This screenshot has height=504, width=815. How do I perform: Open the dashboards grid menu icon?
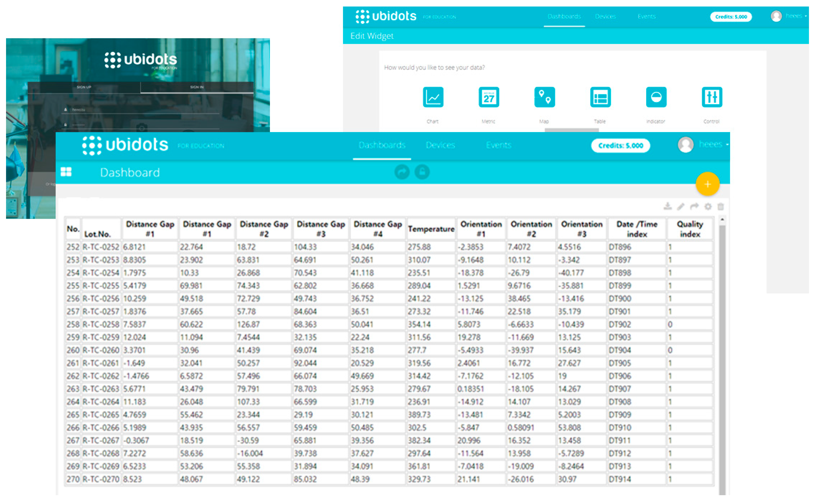tap(66, 172)
